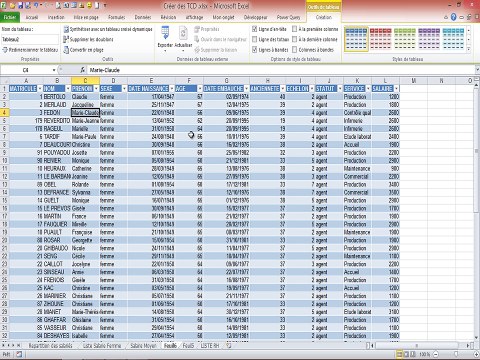Apply the green table style
Screen dimensions: 480x360
point(405,39)
